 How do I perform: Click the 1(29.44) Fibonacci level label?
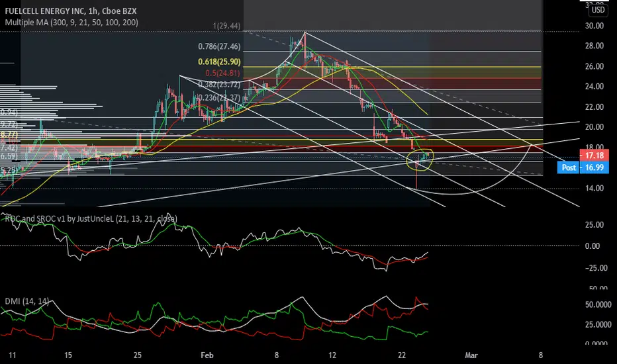[x=226, y=26]
